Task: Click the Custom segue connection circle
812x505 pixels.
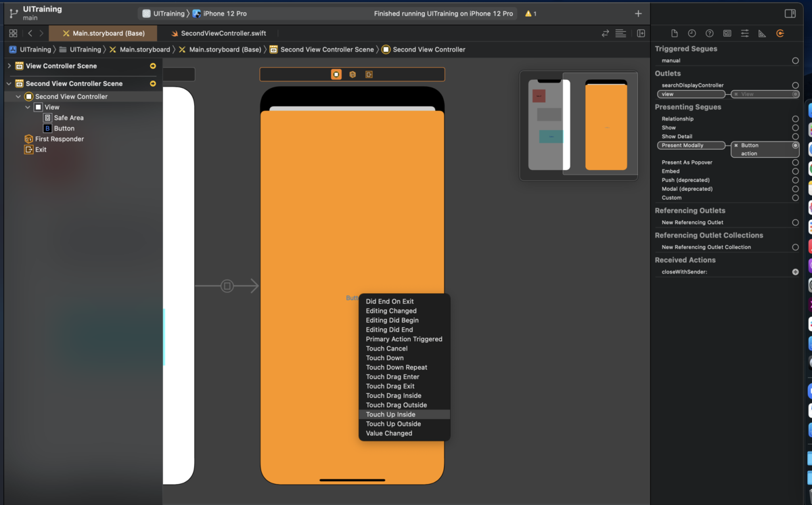Action: (795, 198)
